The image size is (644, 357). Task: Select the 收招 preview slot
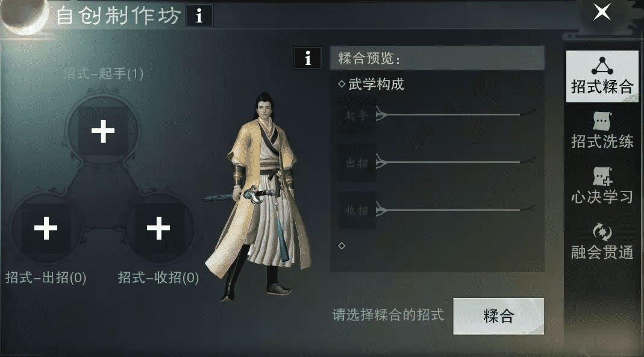pyautogui.click(x=357, y=211)
